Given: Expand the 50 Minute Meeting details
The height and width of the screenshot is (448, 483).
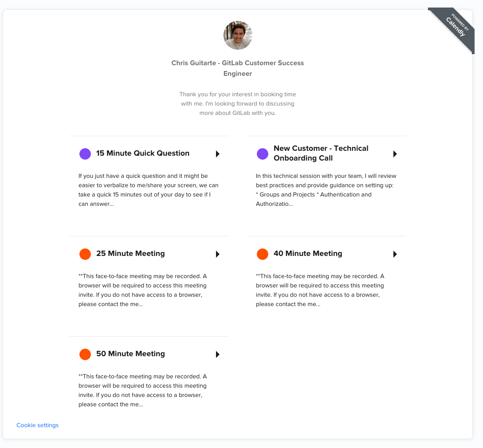Looking at the screenshot, I should click(217, 354).
